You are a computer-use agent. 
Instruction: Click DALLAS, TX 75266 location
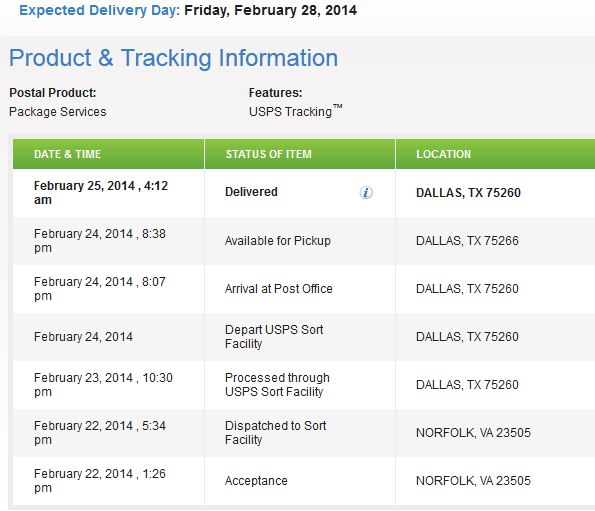(x=467, y=241)
